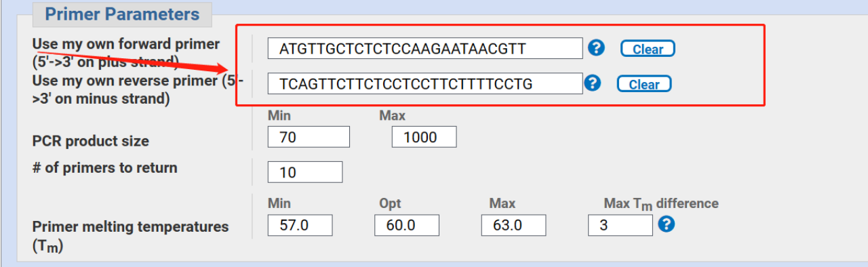Screen dimensions: 868x267
Task: Click the 'Use my own reverse primer' label
Action: [x=138, y=89]
